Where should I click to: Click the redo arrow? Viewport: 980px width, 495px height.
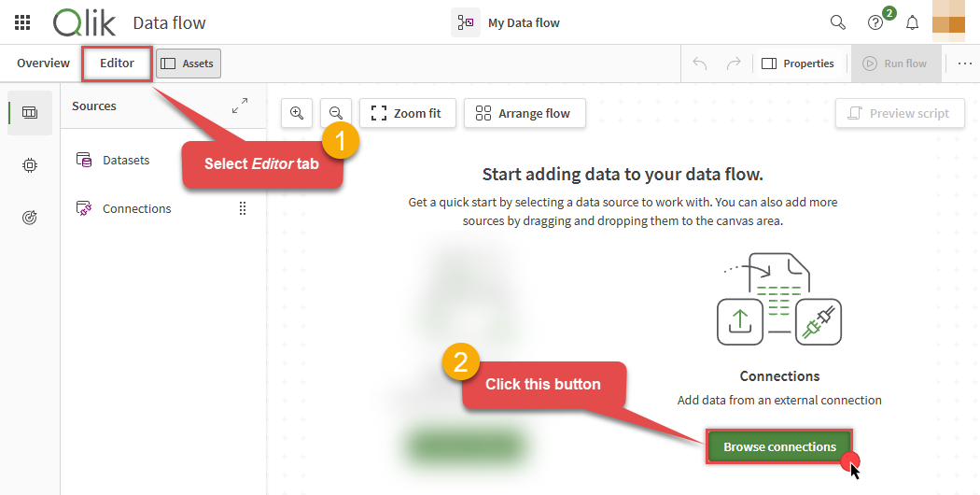click(x=734, y=64)
